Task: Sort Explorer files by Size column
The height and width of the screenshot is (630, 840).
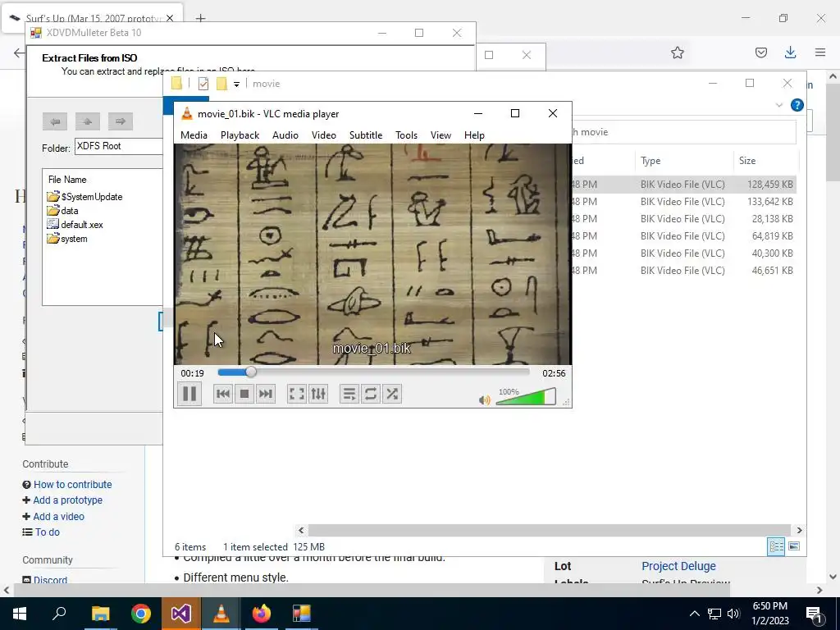Action: pyautogui.click(x=765, y=161)
